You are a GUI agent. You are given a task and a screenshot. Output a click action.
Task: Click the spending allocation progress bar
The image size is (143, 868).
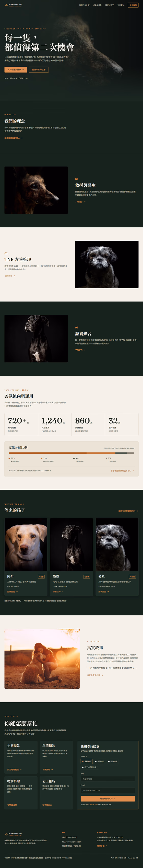[x=71, y=453]
